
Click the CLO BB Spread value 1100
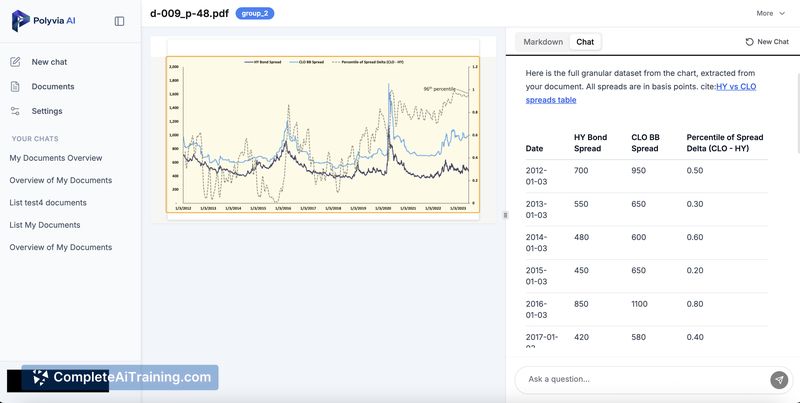639,304
